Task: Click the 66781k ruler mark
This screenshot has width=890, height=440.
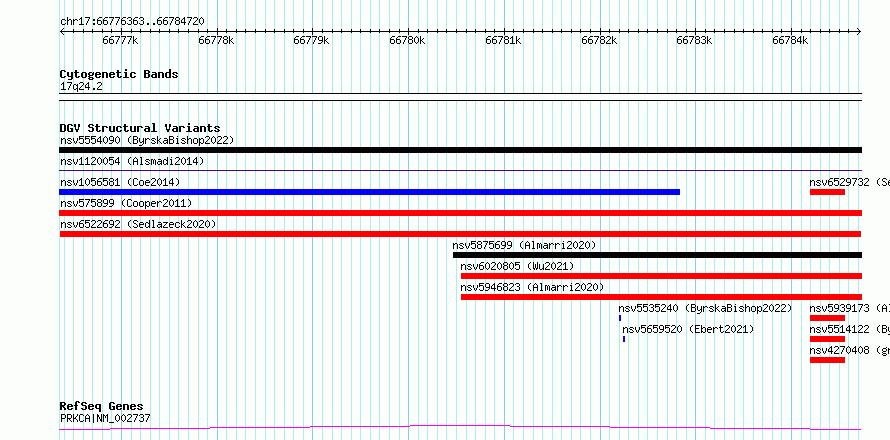Action: coord(503,41)
